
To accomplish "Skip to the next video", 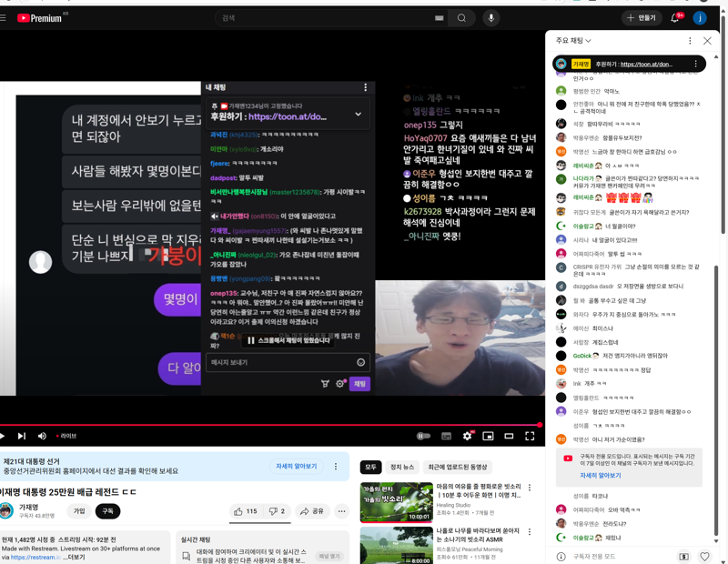I will click(21, 436).
